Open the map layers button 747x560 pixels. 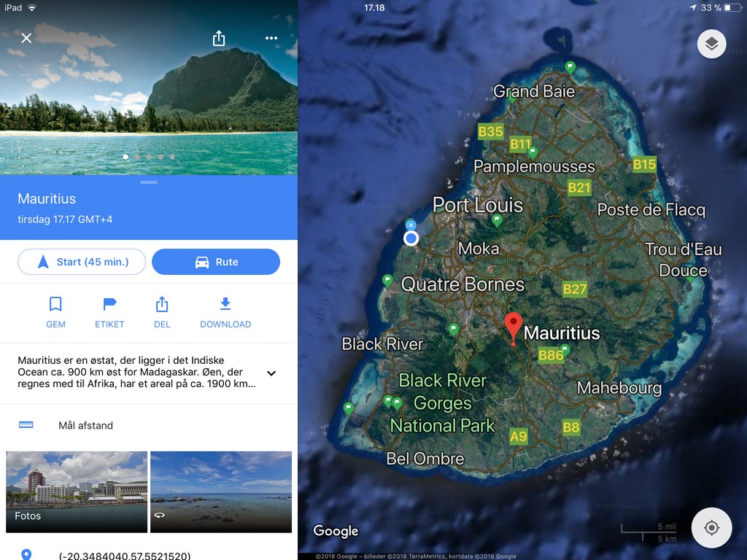[711, 44]
